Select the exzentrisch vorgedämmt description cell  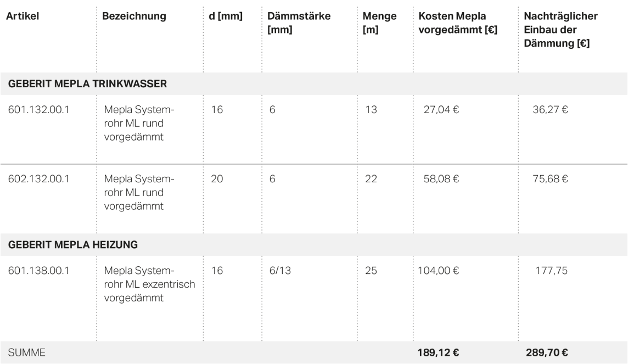tap(149, 284)
